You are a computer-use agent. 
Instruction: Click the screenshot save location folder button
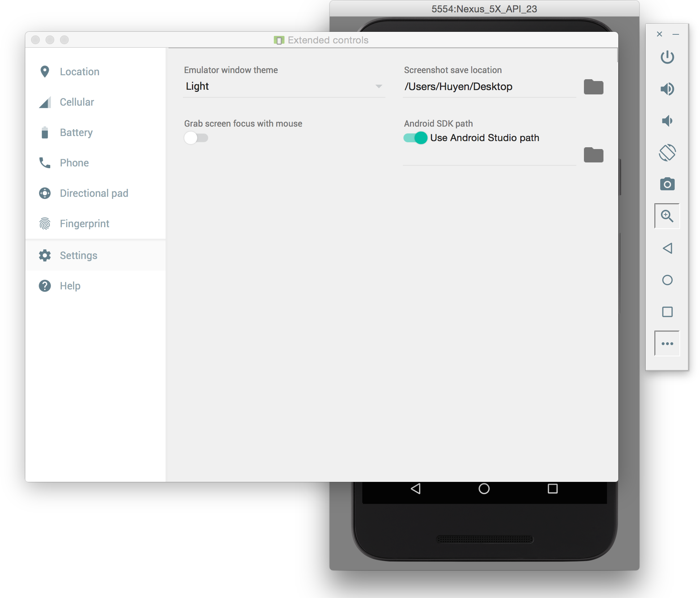593,86
